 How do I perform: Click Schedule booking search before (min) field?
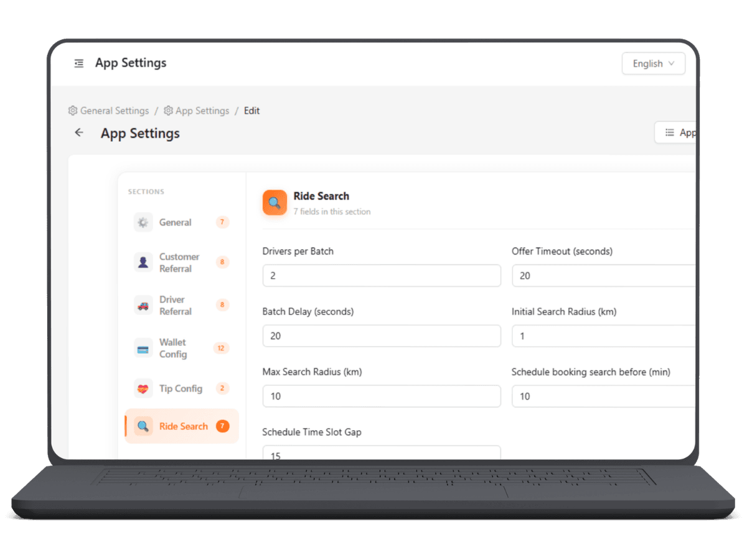pyautogui.click(x=603, y=396)
